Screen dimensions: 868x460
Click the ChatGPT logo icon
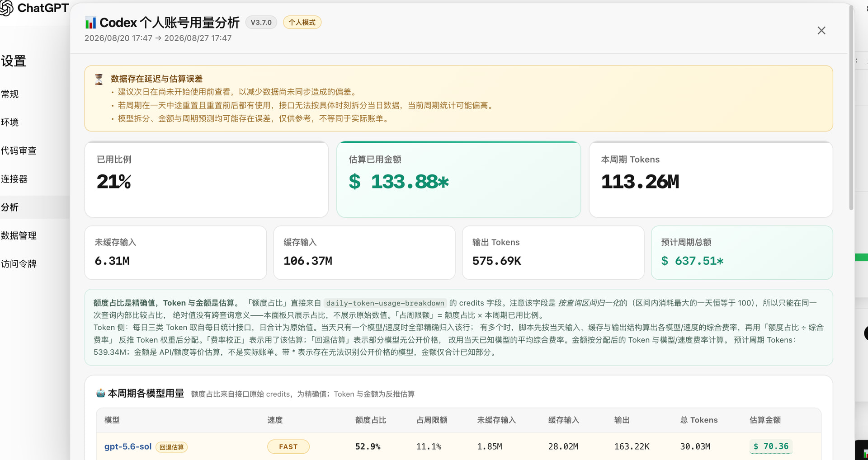tap(7, 8)
